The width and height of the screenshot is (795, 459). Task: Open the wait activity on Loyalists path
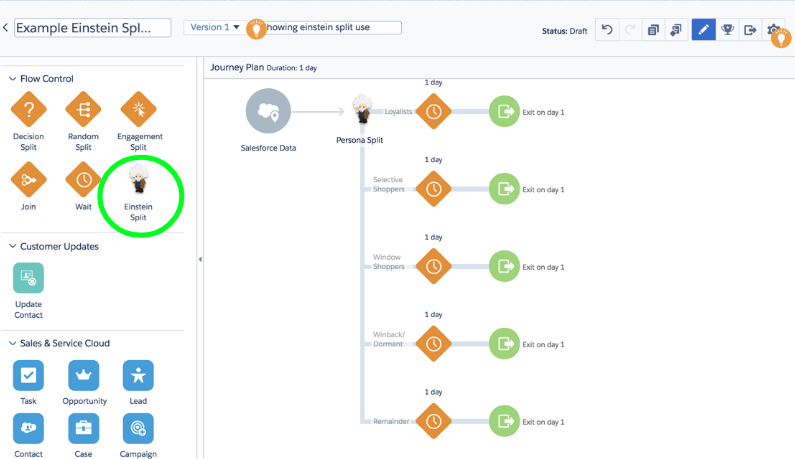[433, 112]
